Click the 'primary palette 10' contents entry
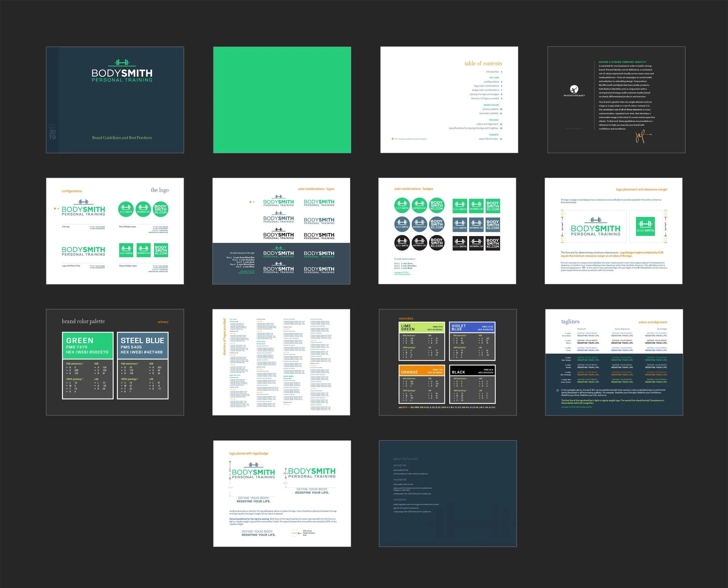The width and height of the screenshot is (728, 588). pos(492,109)
